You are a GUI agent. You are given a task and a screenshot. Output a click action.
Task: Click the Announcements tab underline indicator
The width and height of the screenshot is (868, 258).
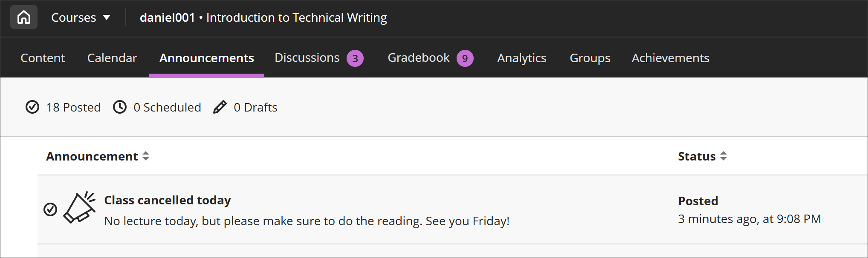[206, 75]
